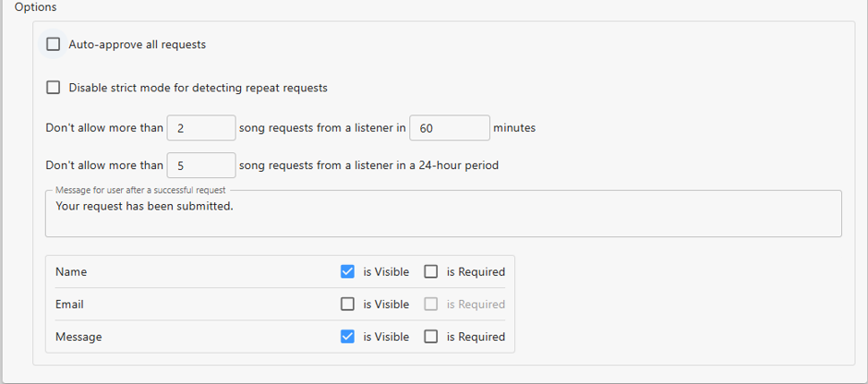Click 'is Required' label text in Message row

[x=476, y=336]
